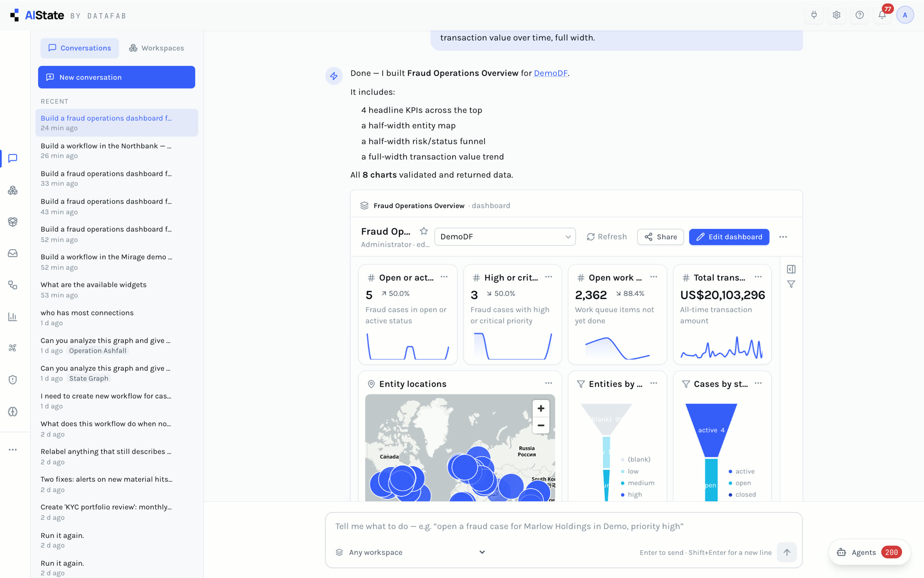The height and width of the screenshot is (578, 924).
Task: Open options menu on Entity locations card
Action: 548,383
